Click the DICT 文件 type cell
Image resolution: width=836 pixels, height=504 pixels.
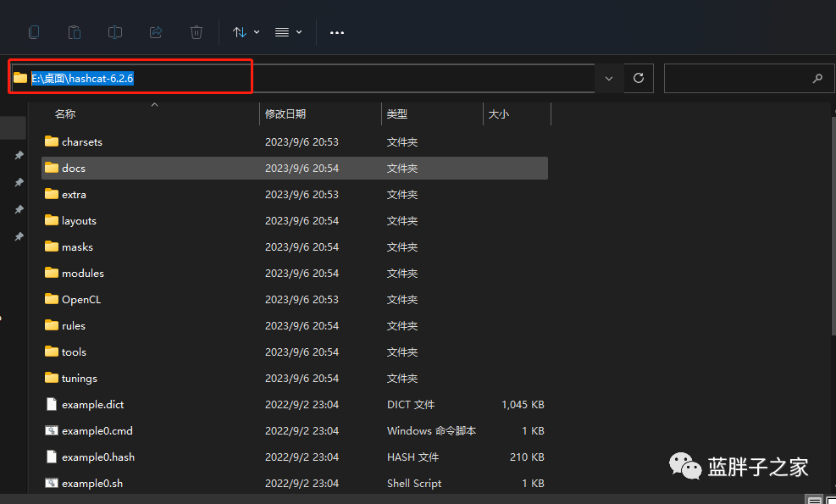pyautogui.click(x=411, y=405)
